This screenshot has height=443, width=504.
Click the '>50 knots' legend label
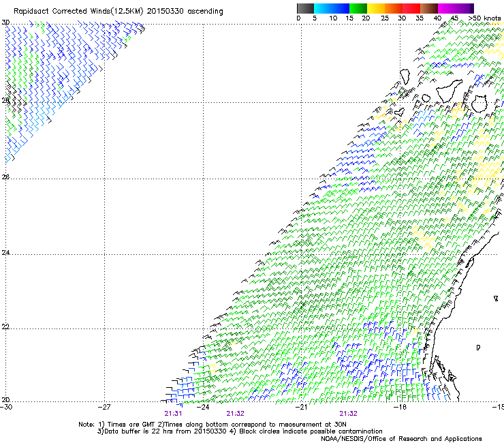[x=484, y=18]
